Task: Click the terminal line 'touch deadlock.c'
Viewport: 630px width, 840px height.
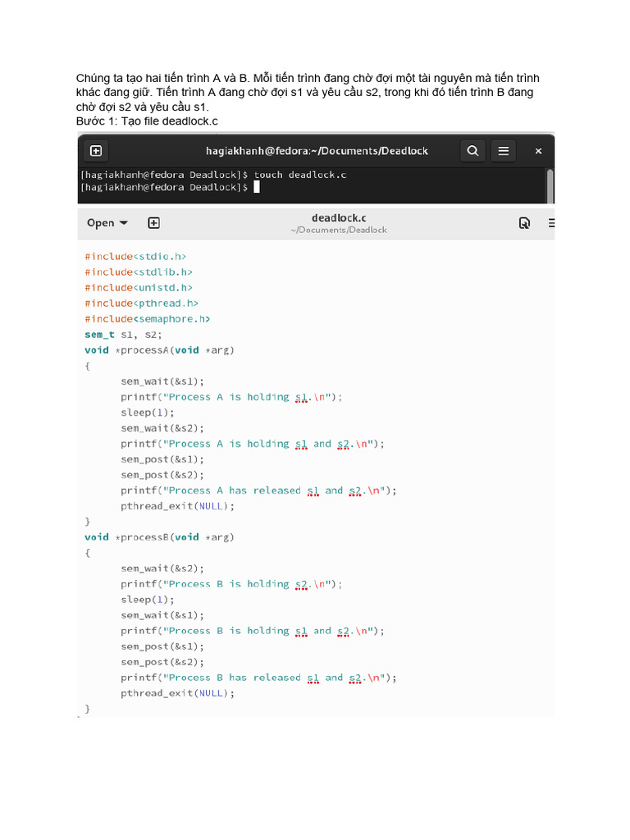Action: (x=300, y=175)
